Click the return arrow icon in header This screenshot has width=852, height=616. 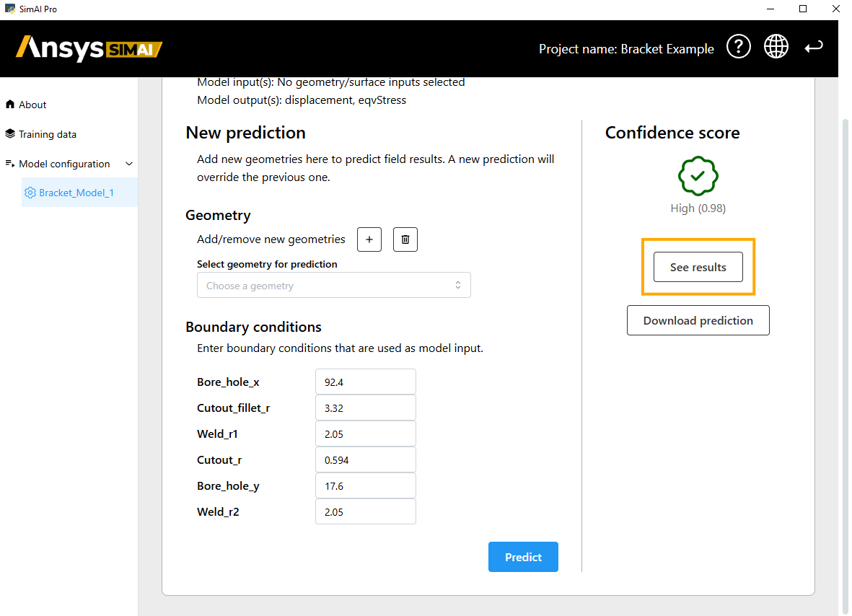(814, 48)
